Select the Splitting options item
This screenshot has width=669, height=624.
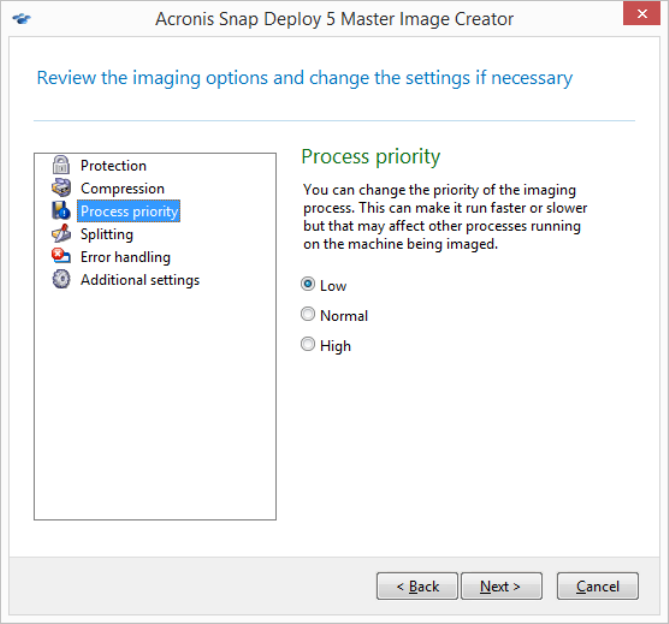[106, 234]
